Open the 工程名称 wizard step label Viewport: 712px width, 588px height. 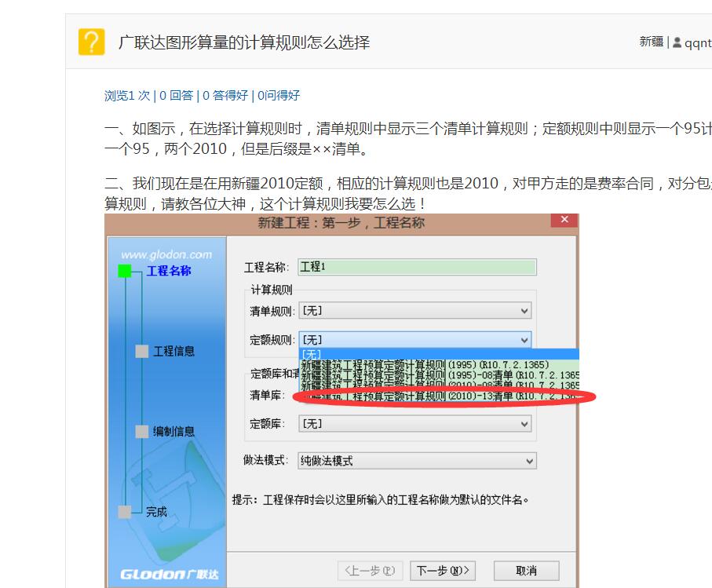pos(169,271)
